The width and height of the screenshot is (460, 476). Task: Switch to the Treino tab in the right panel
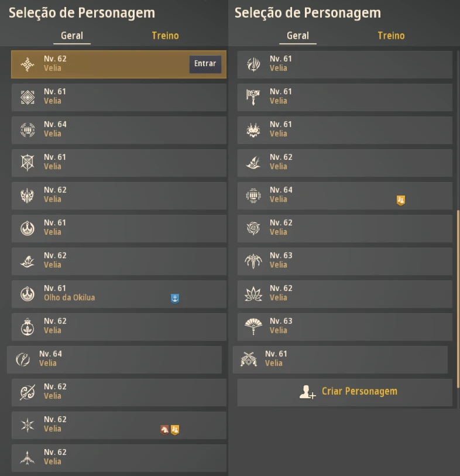pyautogui.click(x=391, y=36)
